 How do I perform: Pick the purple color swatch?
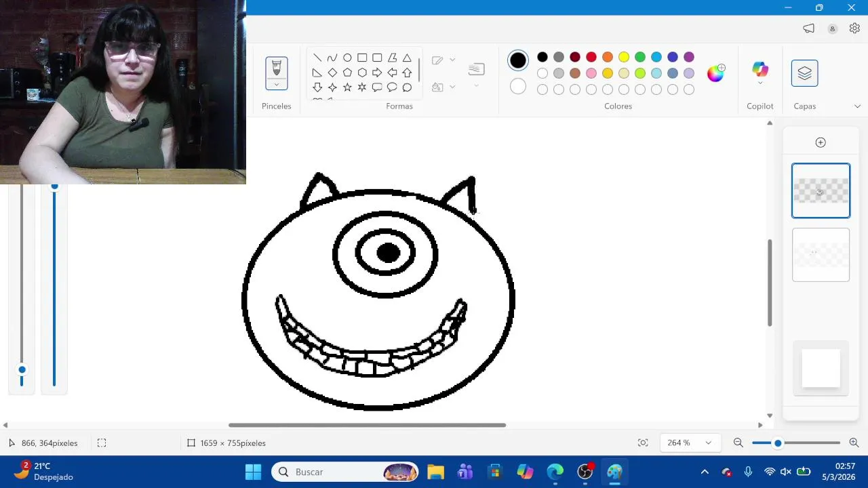pos(689,57)
